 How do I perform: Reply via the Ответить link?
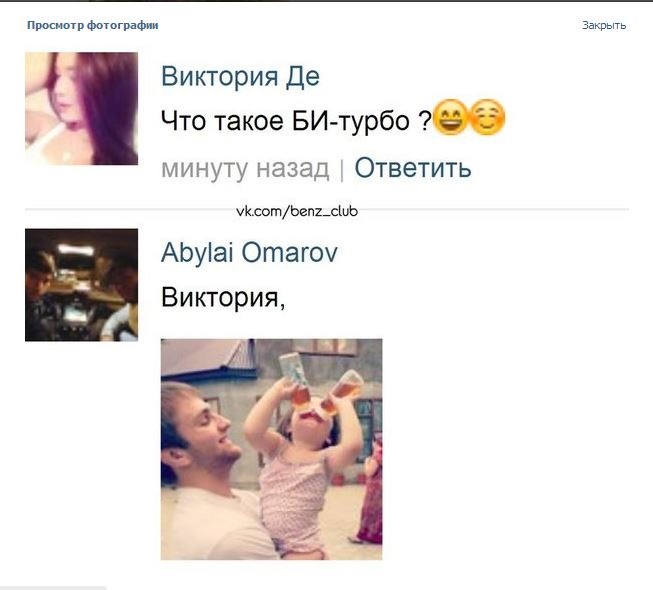[x=413, y=168]
